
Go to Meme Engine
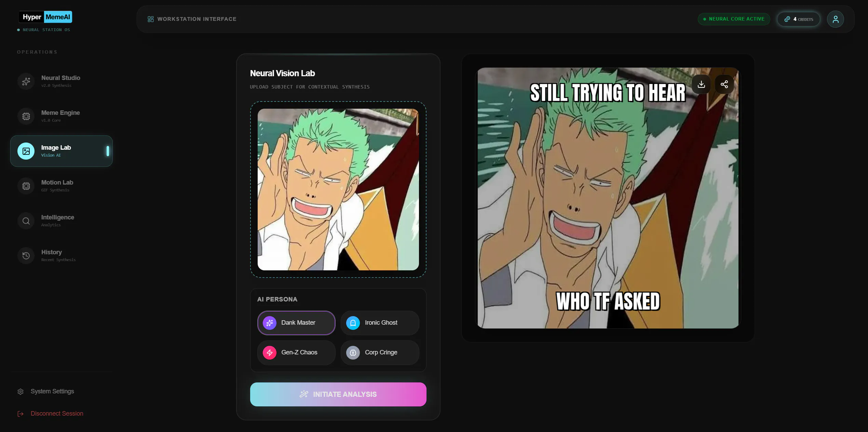pos(62,116)
